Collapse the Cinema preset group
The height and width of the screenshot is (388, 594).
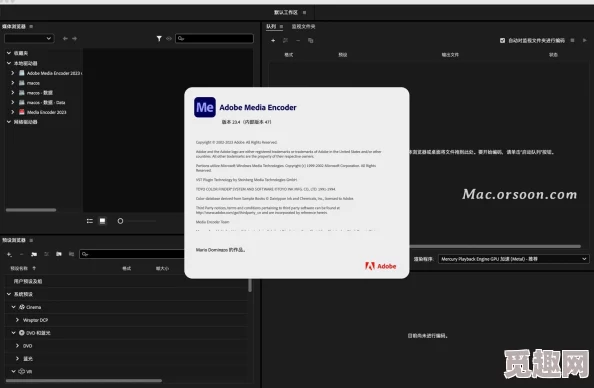pos(13,307)
